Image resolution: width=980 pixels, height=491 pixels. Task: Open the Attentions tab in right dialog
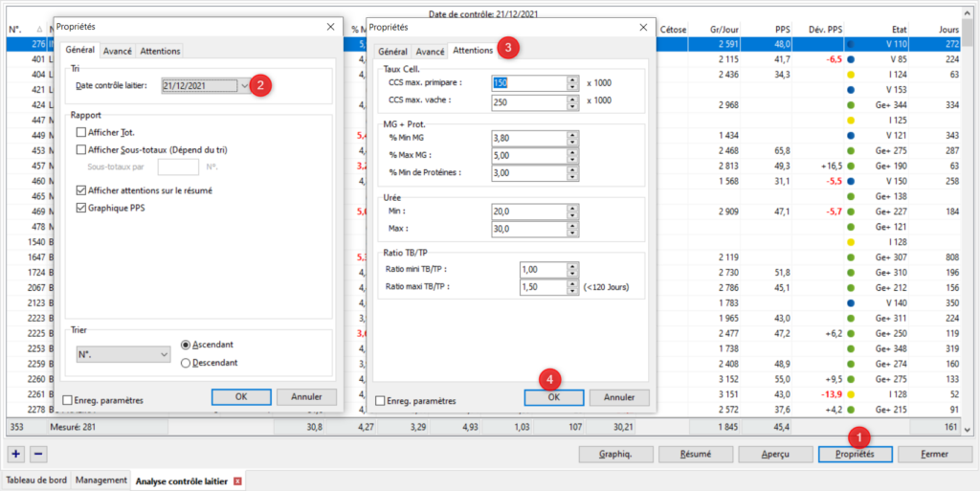tap(473, 51)
